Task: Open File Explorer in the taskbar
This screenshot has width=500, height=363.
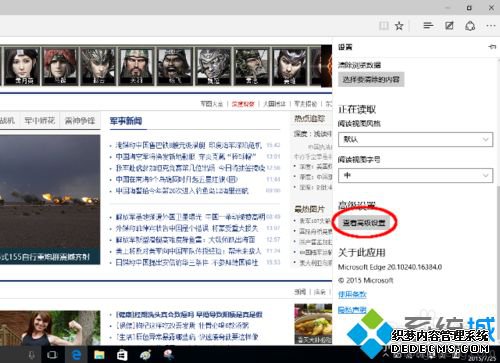Action: click(x=99, y=355)
